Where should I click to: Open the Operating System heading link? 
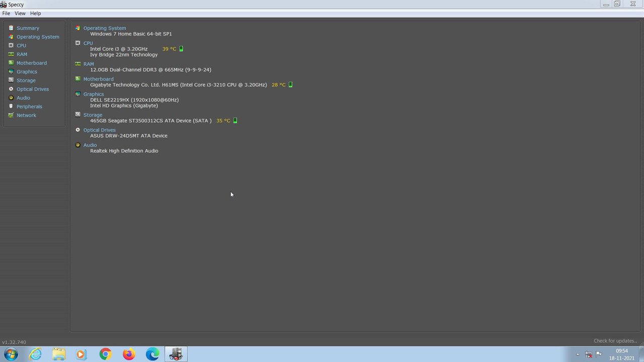(x=105, y=28)
